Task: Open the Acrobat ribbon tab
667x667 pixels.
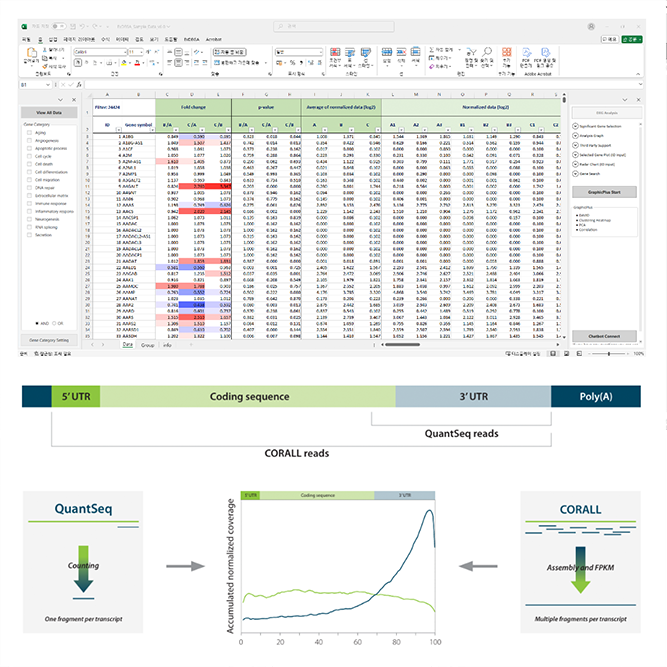Action: click(214, 39)
